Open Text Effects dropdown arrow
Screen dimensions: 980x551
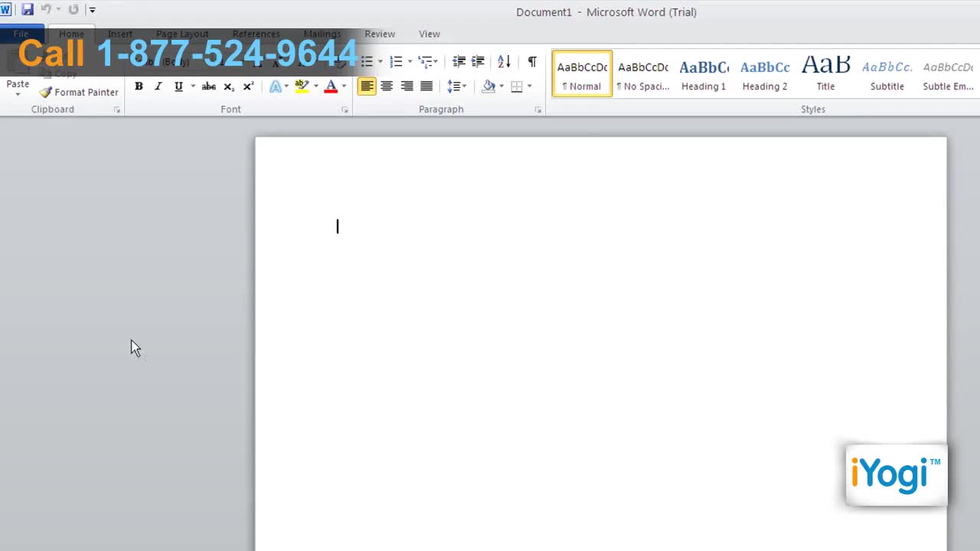point(287,86)
